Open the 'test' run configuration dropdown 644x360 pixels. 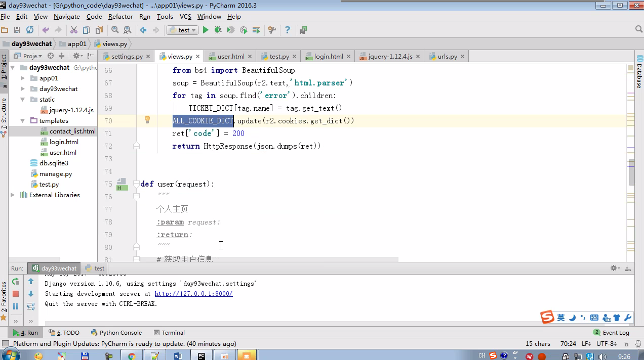(x=182, y=30)
